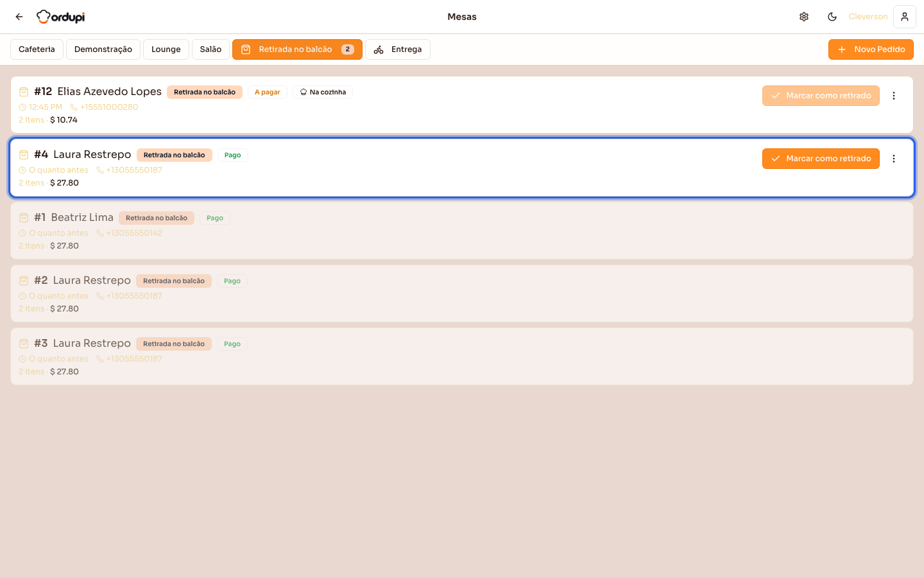Open the user profile icon button
The image size is (924, 578).
(905, 17)
